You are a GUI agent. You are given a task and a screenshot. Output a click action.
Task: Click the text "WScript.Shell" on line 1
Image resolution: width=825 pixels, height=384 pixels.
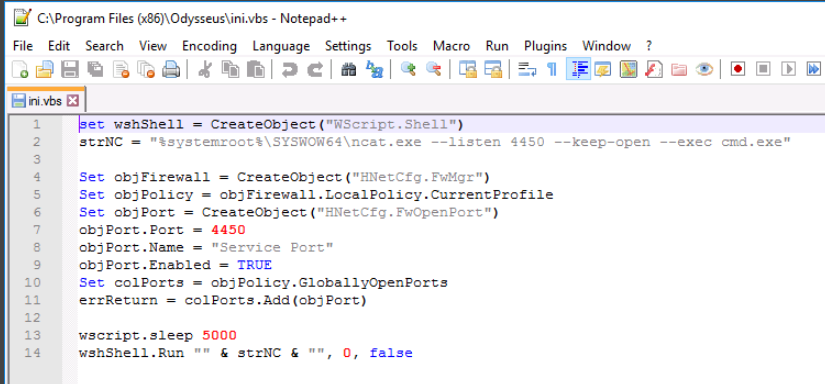point(390,125)
